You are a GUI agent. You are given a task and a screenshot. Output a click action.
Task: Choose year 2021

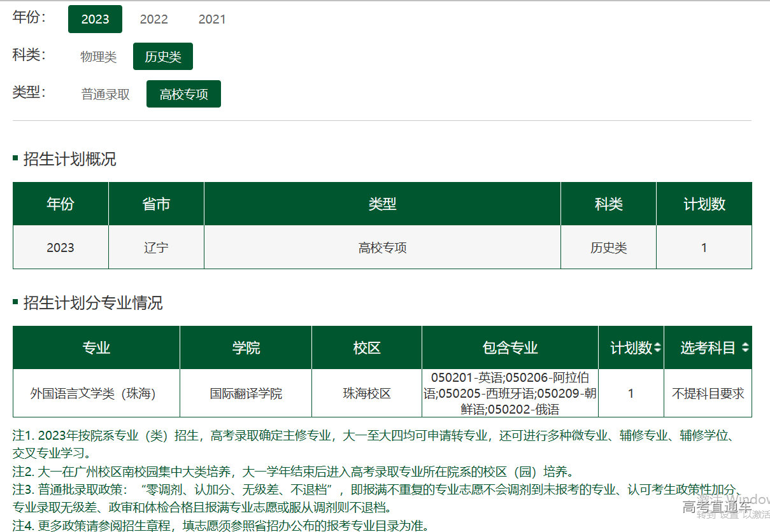[x=211, y=19]
